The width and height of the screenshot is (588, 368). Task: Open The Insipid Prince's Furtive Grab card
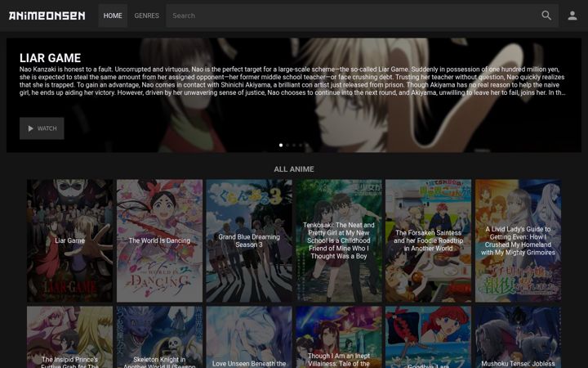69,337
